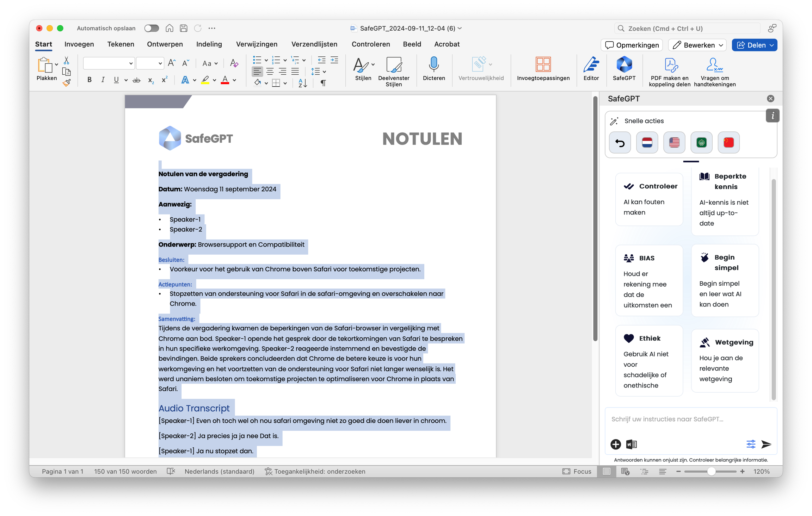
Task: Send instructions with the paper plane icon
Action: (766, 444)
